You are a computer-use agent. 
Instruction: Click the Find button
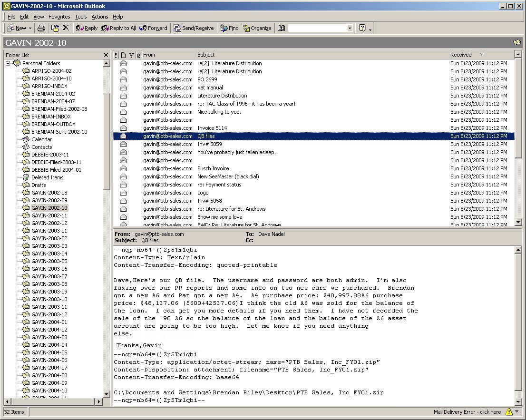point(229,28)
